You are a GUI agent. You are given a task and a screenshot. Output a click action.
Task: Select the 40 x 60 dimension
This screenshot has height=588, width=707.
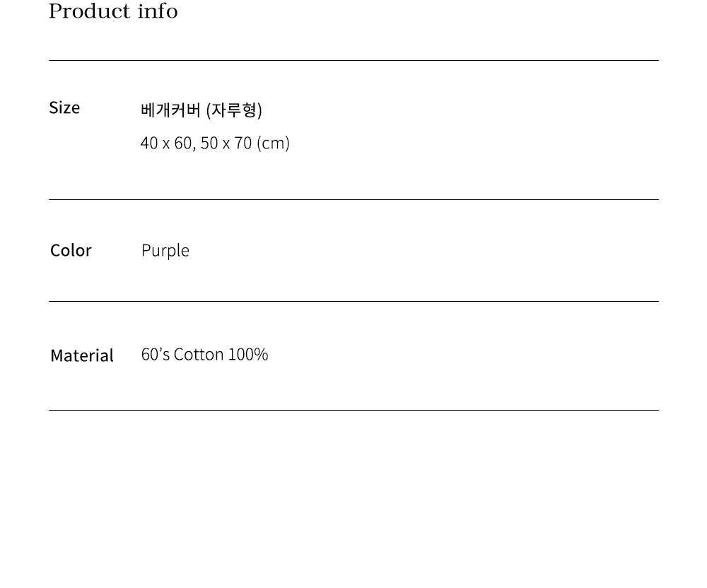[x=166, y=143]
